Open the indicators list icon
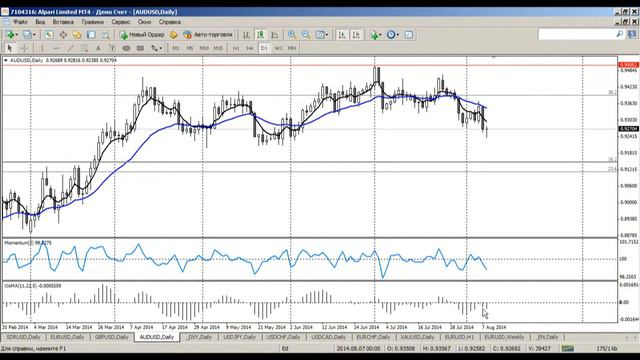 [373, 35]
